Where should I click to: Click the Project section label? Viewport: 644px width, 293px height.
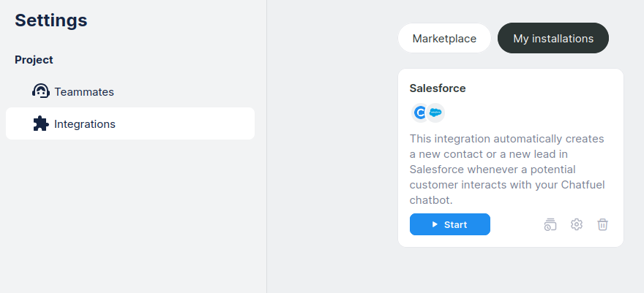point(34,60)
